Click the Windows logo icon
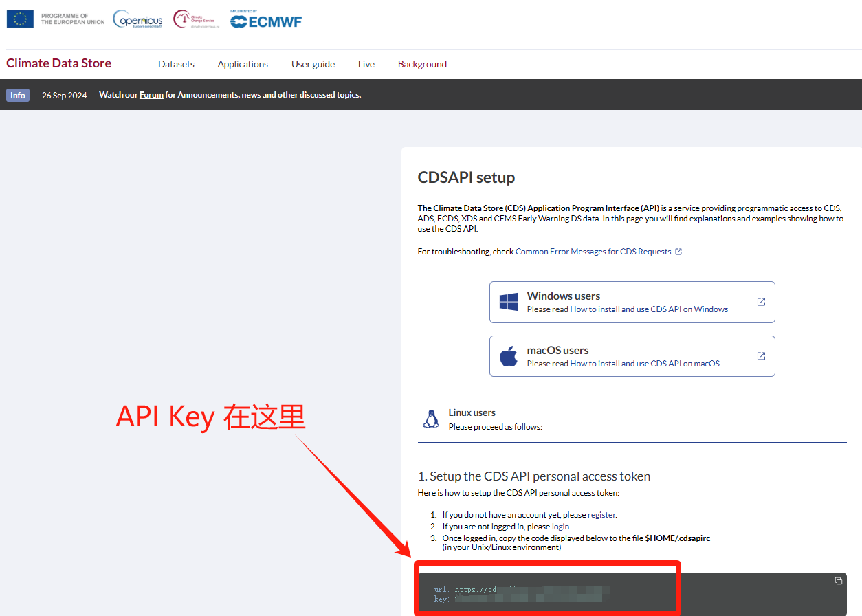 (x=509, y=302)
